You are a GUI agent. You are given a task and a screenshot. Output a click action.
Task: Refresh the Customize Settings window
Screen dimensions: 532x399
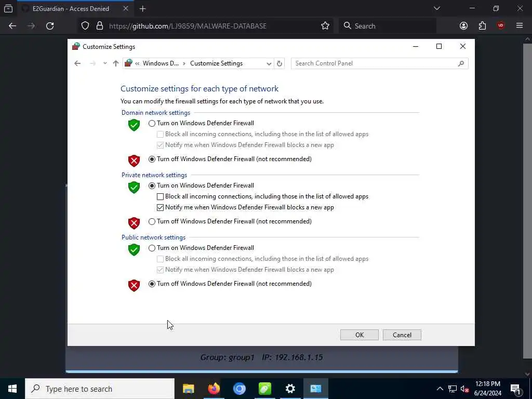pyautogui.click(x=279, y=63)
